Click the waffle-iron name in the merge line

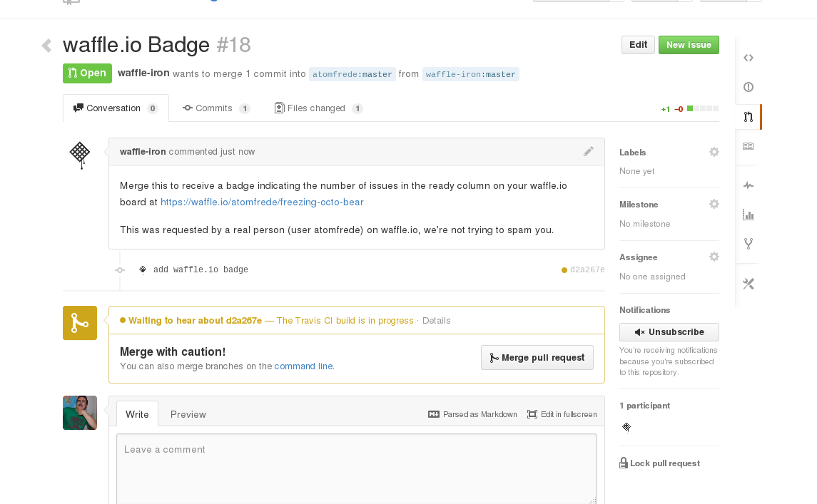tap(143, 73)
